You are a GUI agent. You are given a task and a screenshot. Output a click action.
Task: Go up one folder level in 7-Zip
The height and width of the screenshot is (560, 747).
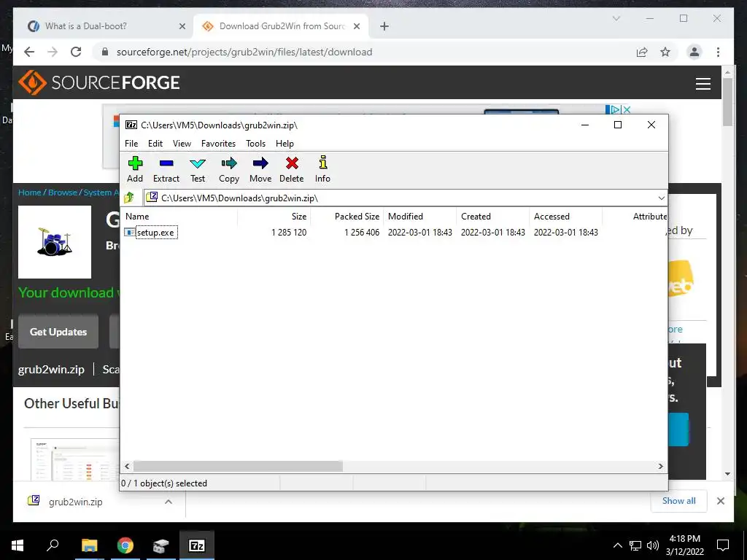[129, 198]
